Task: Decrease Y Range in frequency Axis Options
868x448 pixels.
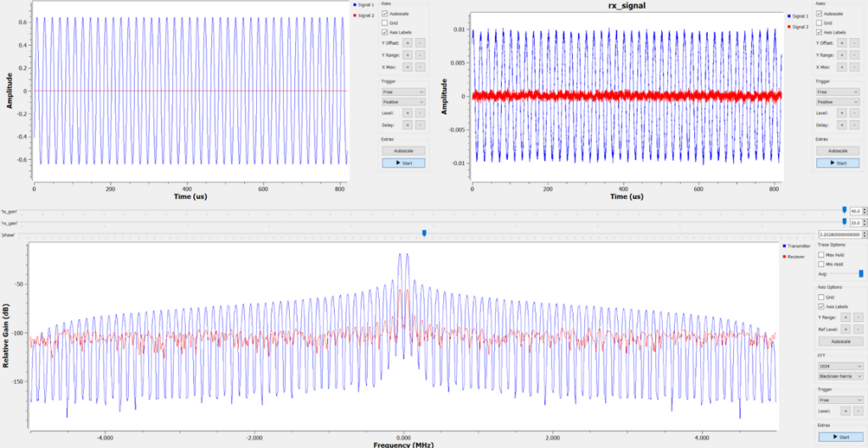Action: [858, 318]
